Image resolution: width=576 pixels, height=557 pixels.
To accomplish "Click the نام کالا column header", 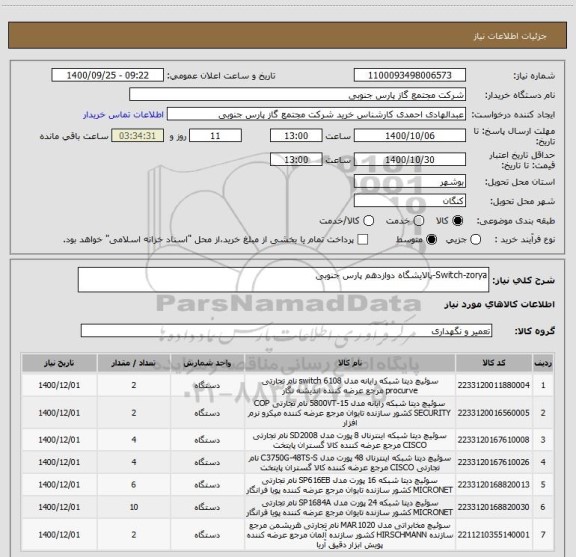I will tap(350, 363).
